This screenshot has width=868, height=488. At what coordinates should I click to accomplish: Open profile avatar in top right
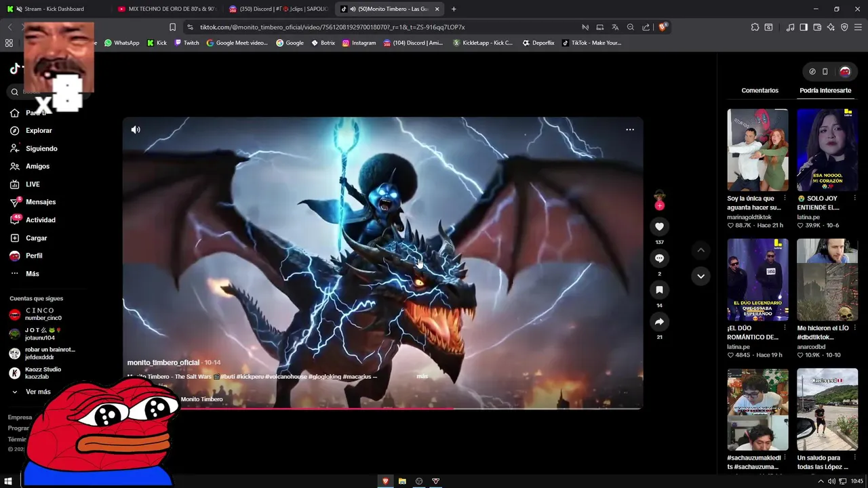point(845,71)
